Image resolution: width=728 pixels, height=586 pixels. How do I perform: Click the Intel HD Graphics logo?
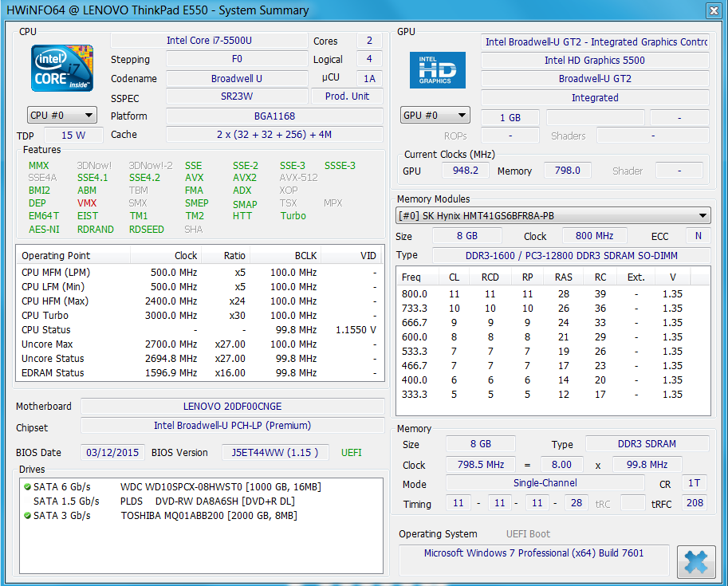click(x=437, y=70)
